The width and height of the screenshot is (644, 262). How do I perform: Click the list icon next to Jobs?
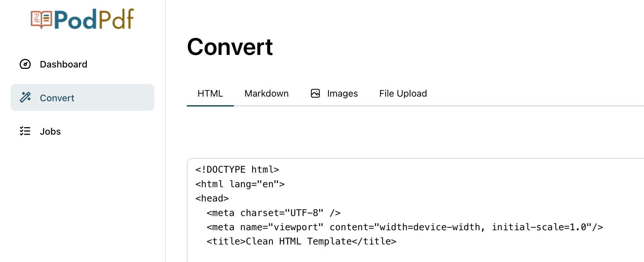point(25,131)
